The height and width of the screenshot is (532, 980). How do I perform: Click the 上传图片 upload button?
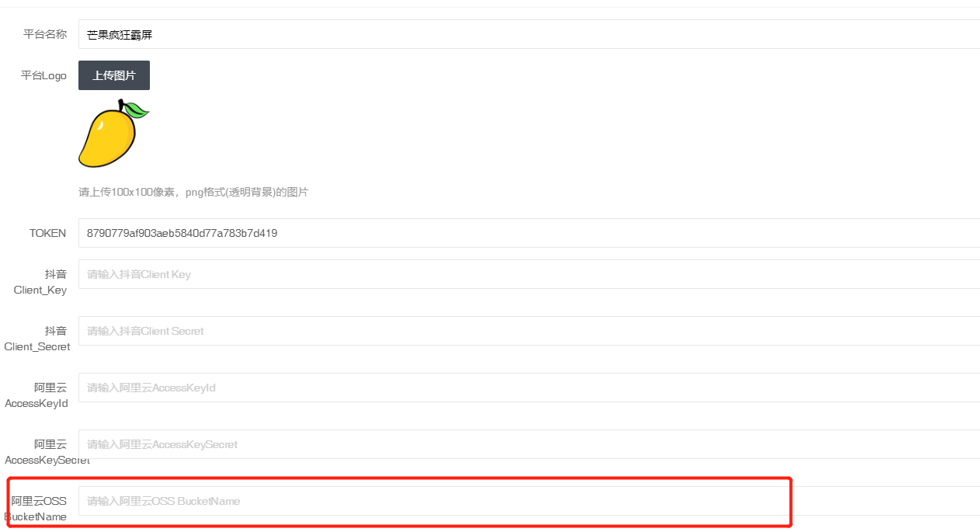114,75
